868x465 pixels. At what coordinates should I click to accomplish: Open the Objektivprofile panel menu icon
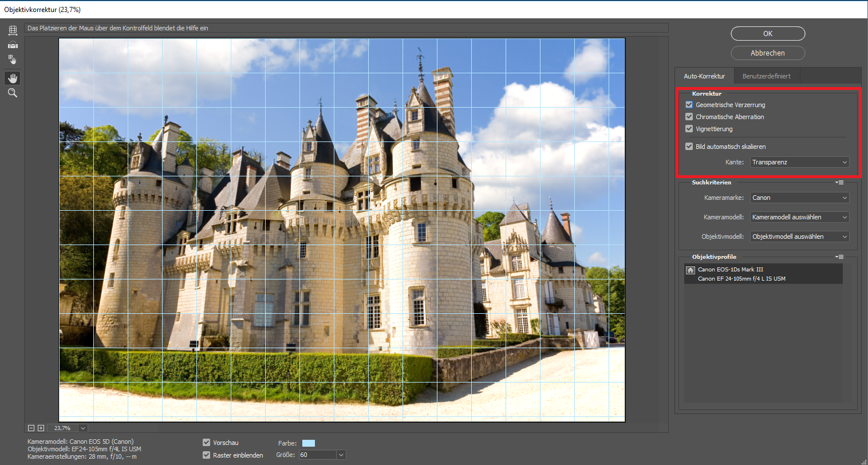click(839, 257)
